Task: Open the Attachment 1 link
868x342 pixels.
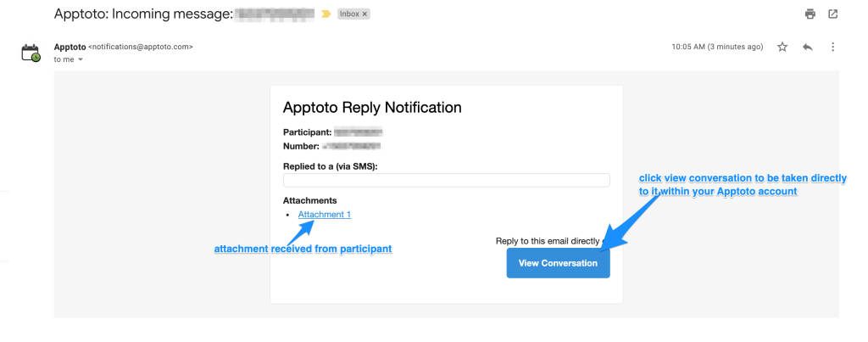Action: [x=325, y=215]
